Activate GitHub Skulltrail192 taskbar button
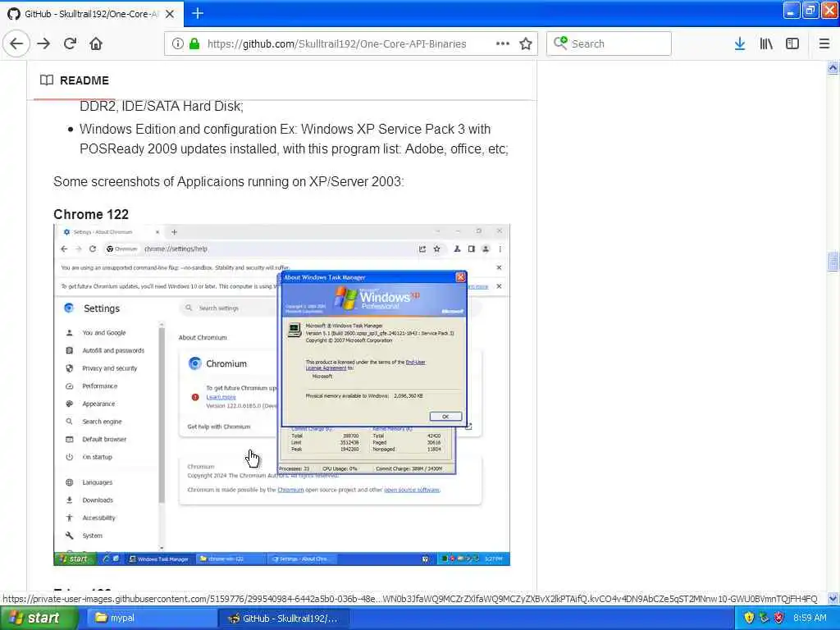Screen dimensions: 840x630 284,619
